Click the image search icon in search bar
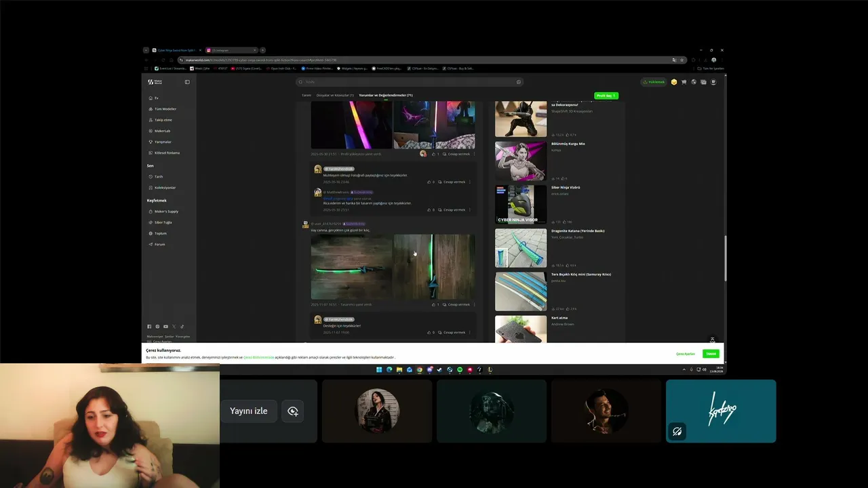Image resolution: width=868 pixels, height=488 pixels. pos(519,82)
